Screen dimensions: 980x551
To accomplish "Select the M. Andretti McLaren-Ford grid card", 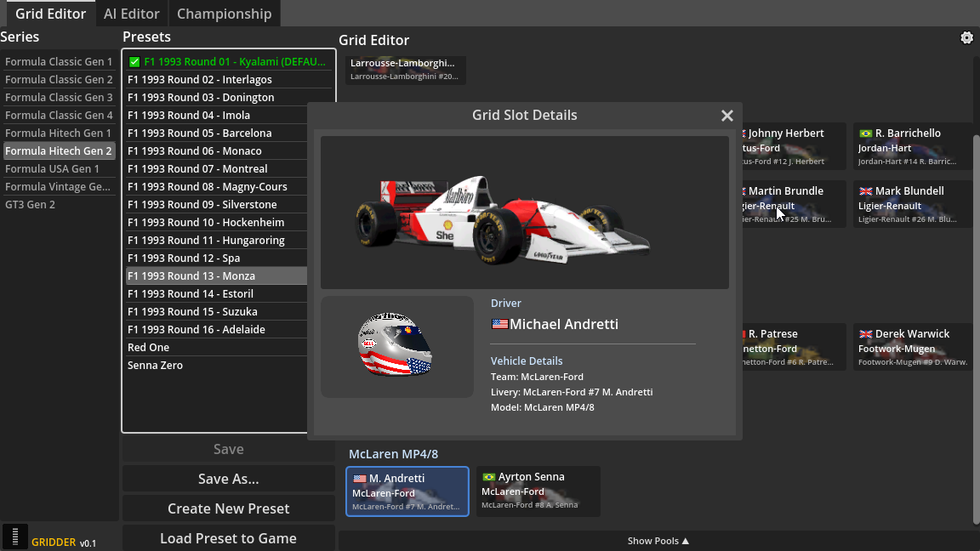I will (x=407, y=491).
